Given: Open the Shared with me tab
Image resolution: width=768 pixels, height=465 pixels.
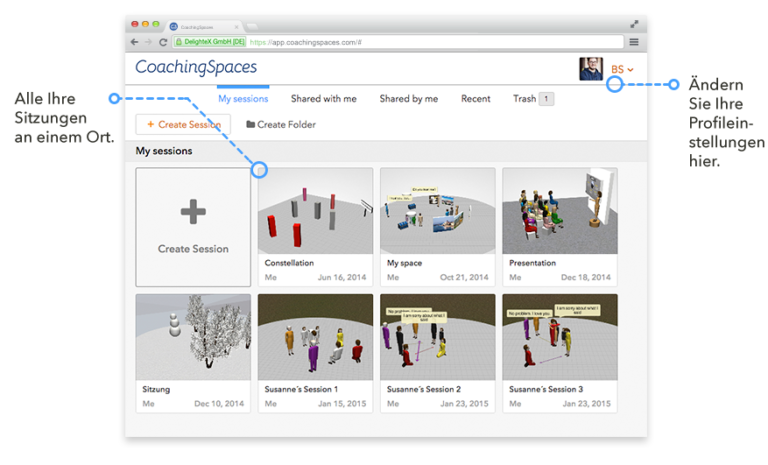Looking at the screenshot, I should 324,98.
